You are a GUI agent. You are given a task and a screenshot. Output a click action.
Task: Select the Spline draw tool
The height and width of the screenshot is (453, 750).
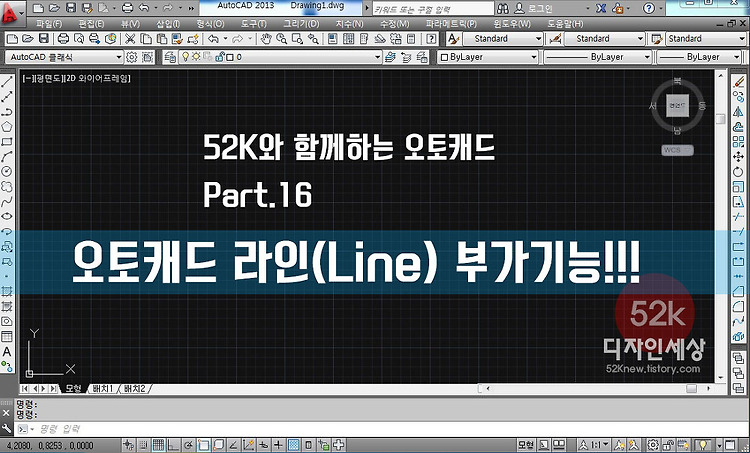click(x=7, y=201)
